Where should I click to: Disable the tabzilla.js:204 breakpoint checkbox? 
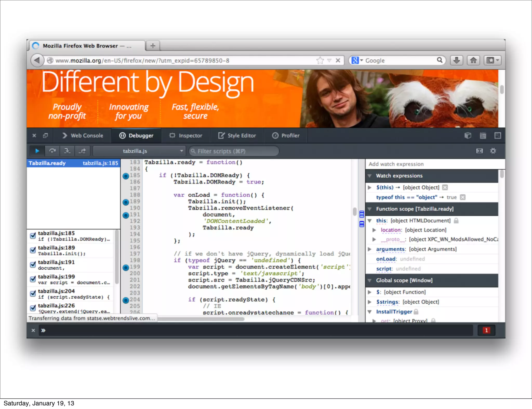[33, 294]
